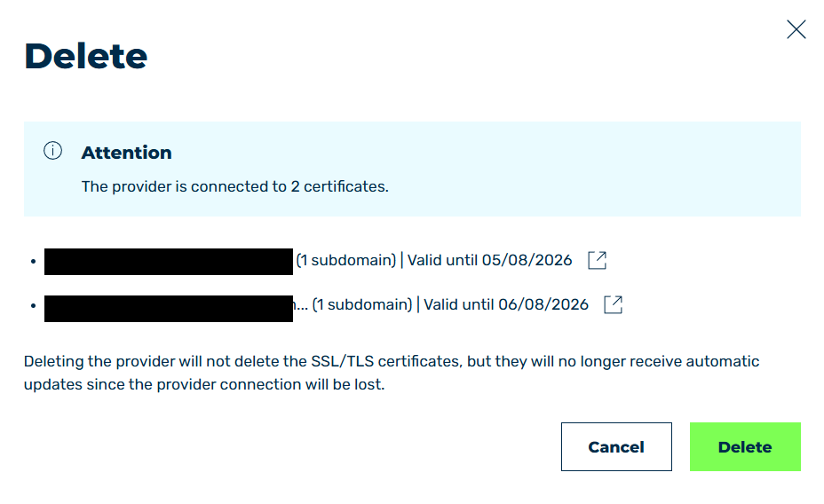The width and height of the screenshot is (824, 504).
Task: Confirm with the green Delete button
Action: 745,447
